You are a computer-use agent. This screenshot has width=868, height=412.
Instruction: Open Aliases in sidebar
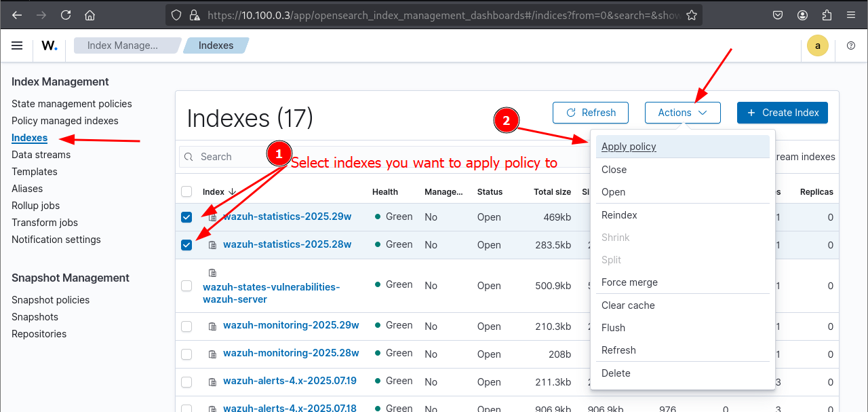pyautogui.click(x=27, y=189)
